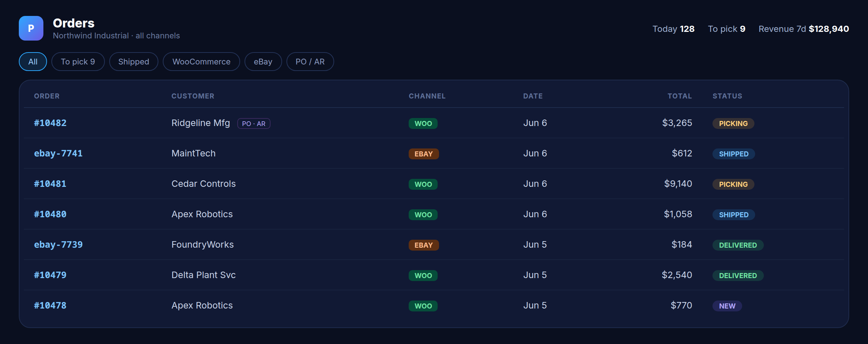Click the $1,058 total amount

click(x=678, y=214)
